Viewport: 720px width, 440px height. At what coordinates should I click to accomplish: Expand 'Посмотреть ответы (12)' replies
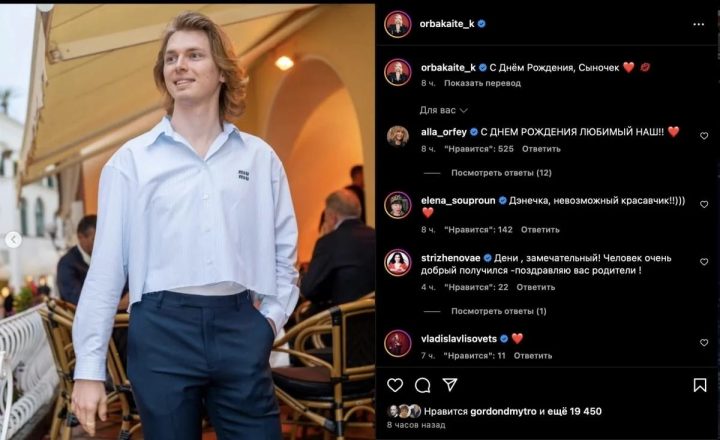[501, 173]
